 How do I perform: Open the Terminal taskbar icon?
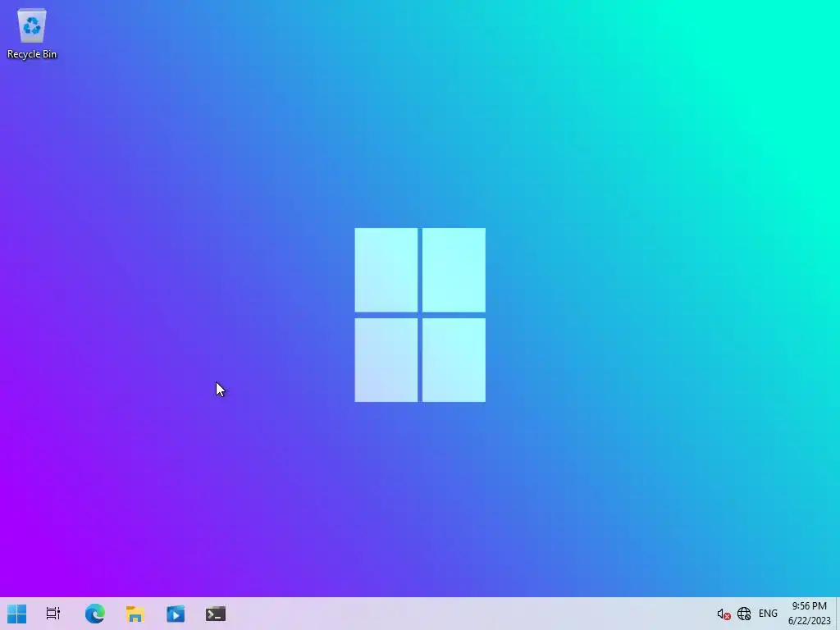coord(216,614)
